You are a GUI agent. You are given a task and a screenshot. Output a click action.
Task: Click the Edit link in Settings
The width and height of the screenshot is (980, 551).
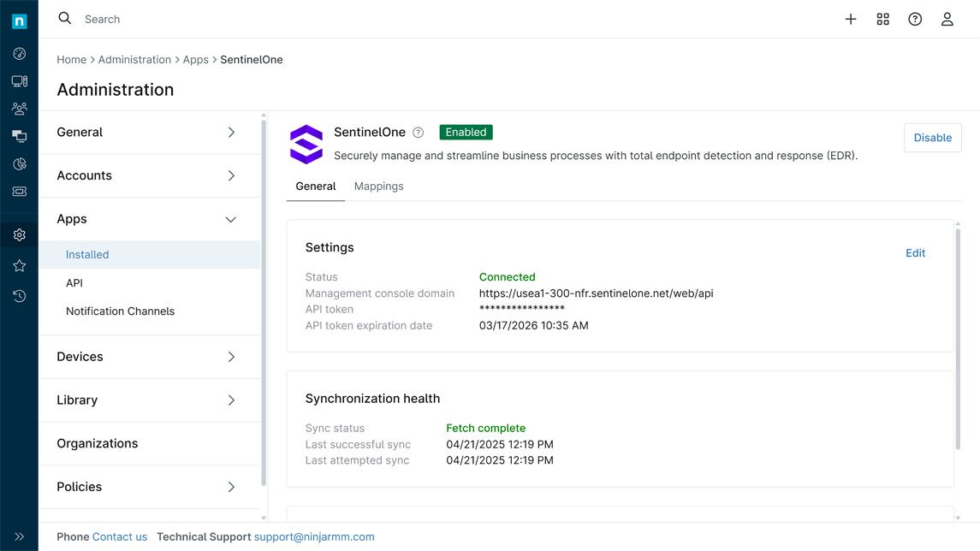coord(915,253)
